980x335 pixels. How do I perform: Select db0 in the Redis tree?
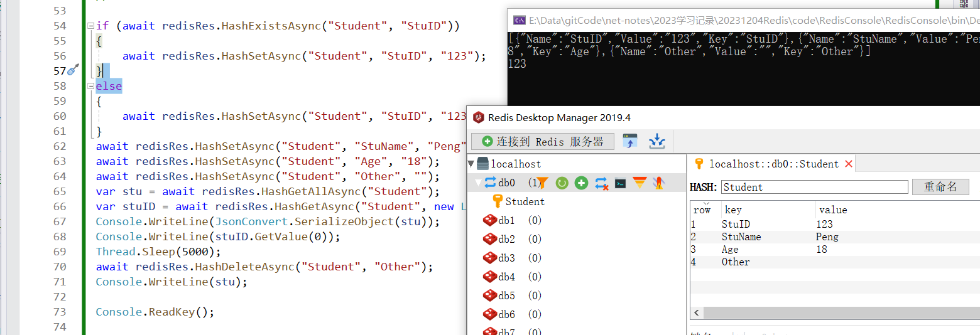point(506,183)
